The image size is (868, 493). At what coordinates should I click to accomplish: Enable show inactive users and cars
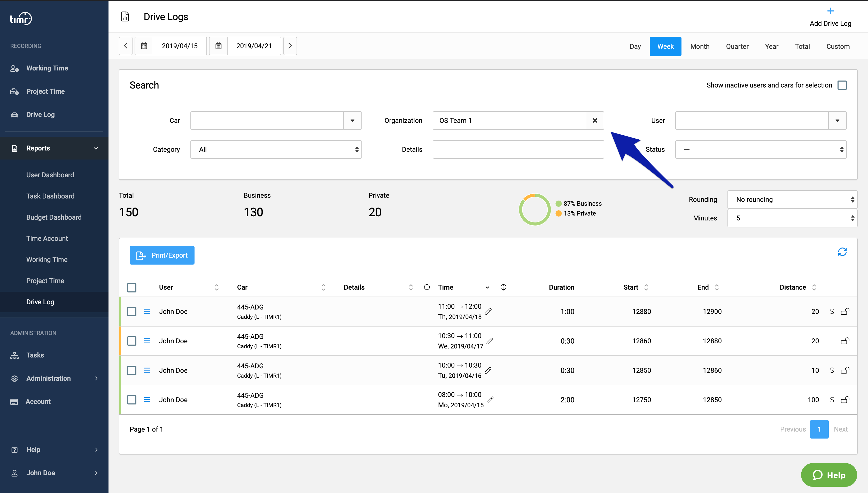(842, 85)
